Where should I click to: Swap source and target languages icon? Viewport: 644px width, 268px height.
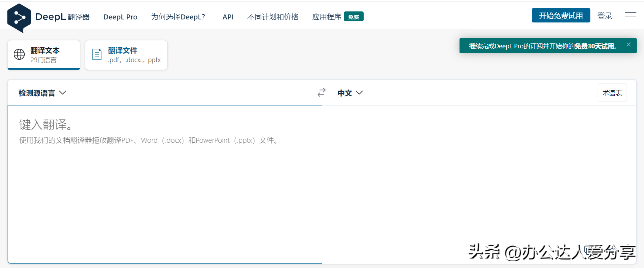point(321,93)
